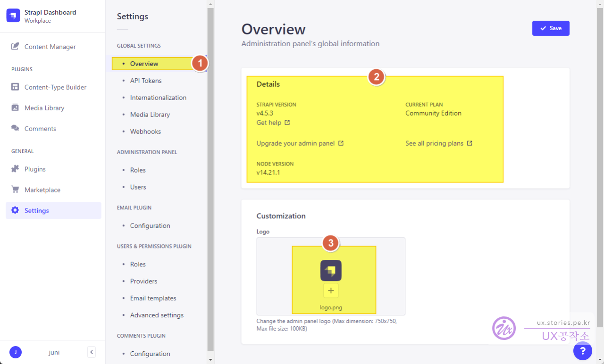Screen dimensions: 604x364
Task: Click external icon beside See all pricing plans
Action: pos(470,143)
